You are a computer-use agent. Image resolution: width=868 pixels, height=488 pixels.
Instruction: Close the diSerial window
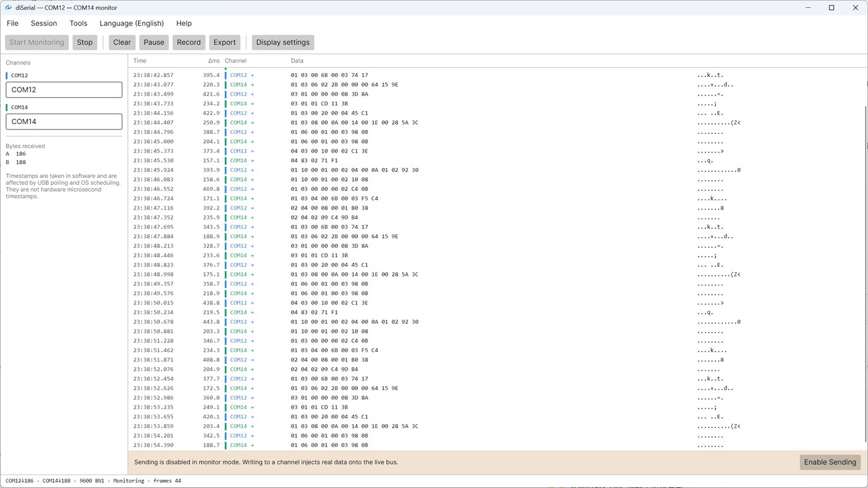click(x=855, y=7)
